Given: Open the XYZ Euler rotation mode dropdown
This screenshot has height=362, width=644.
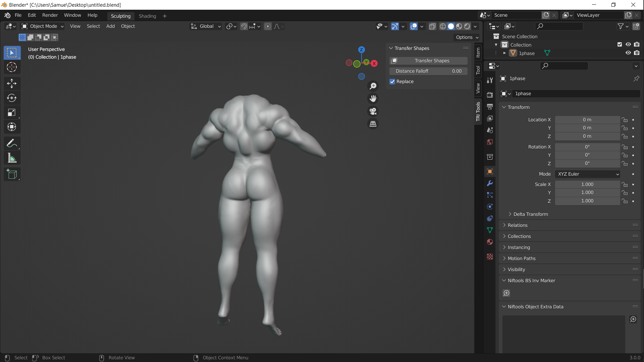Looking at the screenshot, I should (587, 174).
